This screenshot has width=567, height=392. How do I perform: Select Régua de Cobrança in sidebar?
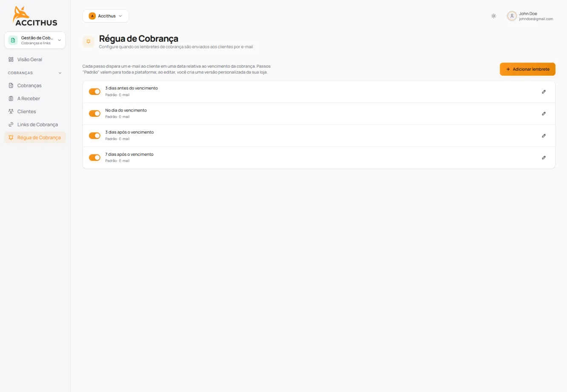point(35,137)
